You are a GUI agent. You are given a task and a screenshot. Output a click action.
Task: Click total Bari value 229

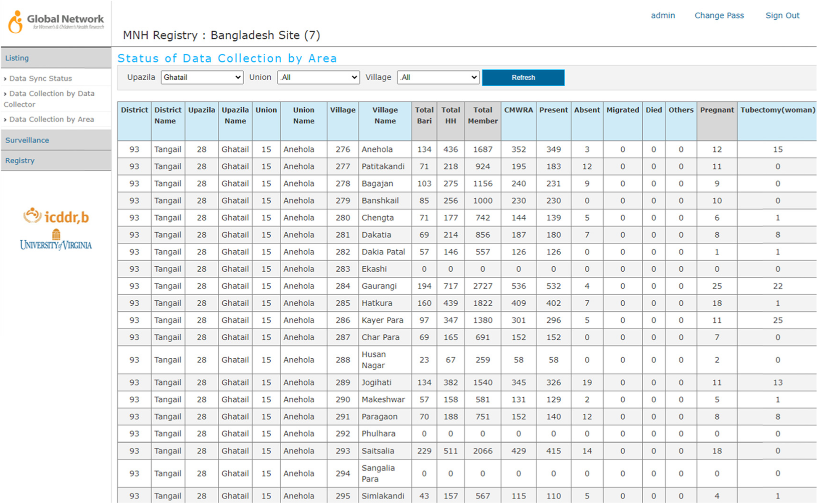click(424, 451)
